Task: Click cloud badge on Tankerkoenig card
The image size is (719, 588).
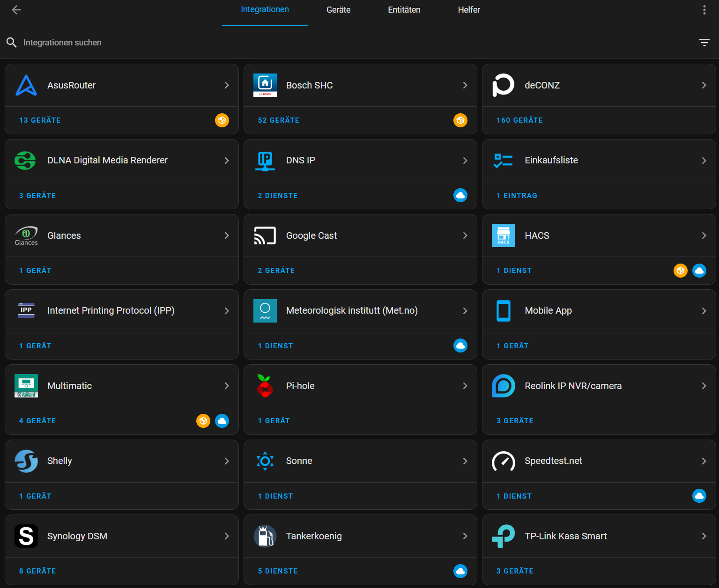Action: 460,571
